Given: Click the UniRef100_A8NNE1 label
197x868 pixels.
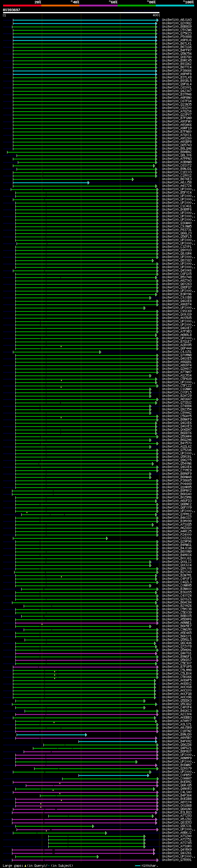Looking at the screenshot, I should (x=177, y=623).
